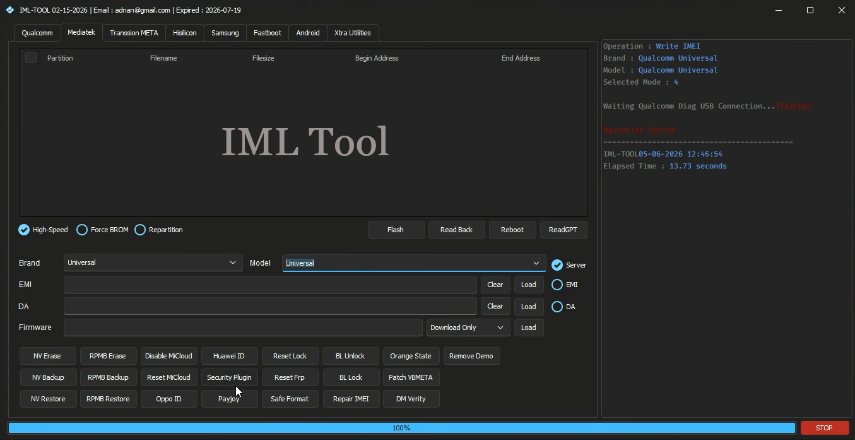Click Disable MiCloud
This screenshot has width=855, height=440.
pos(168,356)
